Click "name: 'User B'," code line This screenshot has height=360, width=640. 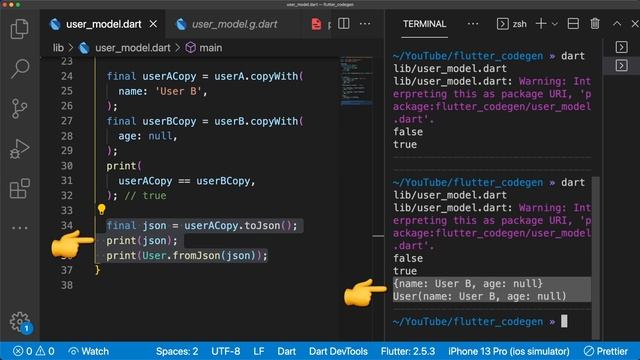pyautogui.click(x=163, y=91)
